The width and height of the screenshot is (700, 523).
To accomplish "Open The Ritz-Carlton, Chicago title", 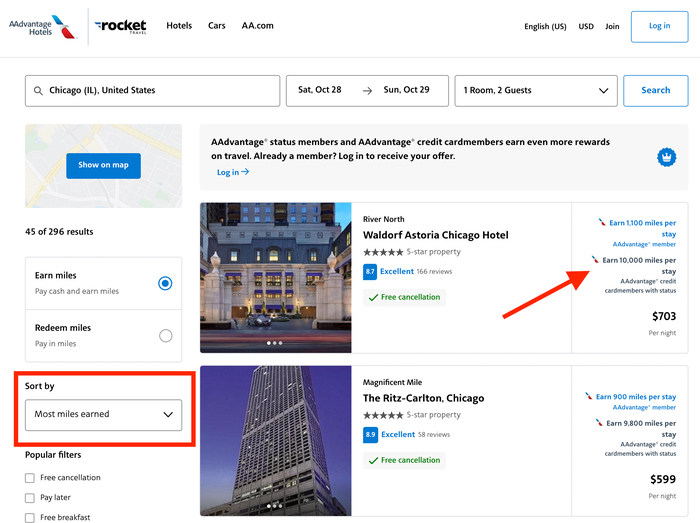I will pyautogui.click(x=423, y=398).
